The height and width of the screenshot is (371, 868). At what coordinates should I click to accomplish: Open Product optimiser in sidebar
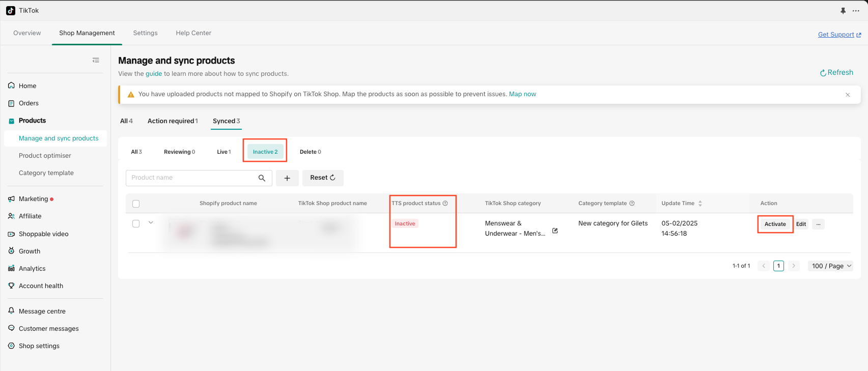(x=45, y=156)
